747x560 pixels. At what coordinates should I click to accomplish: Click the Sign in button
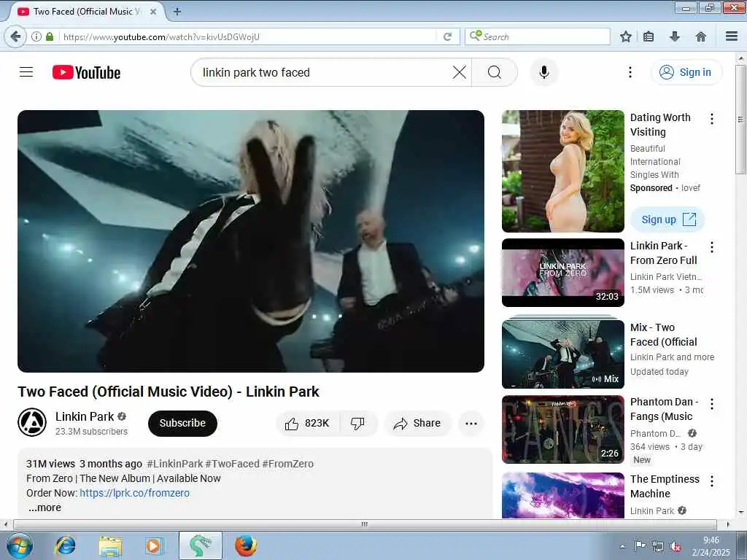coord(686,72)
